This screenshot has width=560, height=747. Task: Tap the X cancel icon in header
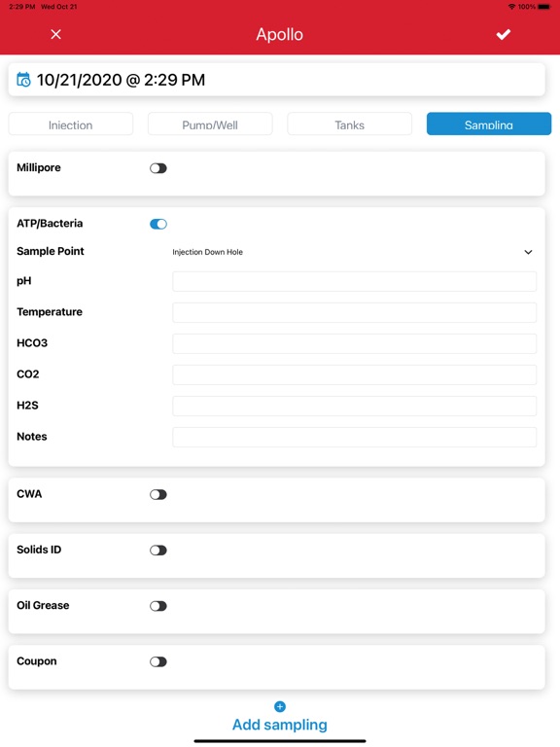click(x=55, y=34)
